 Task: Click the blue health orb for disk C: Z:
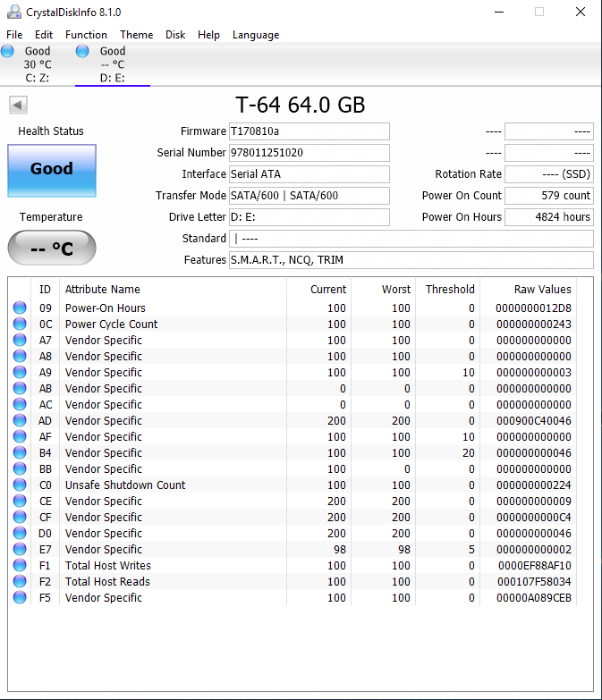[8, 52]
